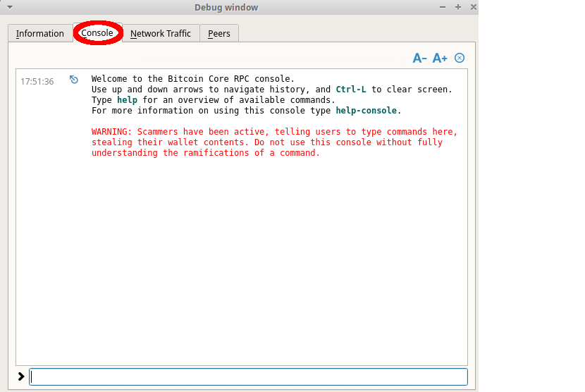Click the 'Welcome to the Bitcoin Core RPC console.' line

point(193,79)
